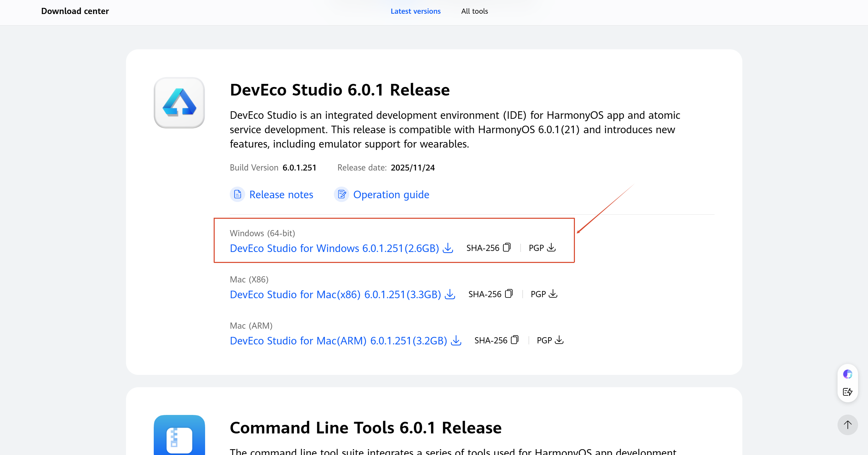Viewport: 868px width, 455px height.
Task: Click the SHA-256 text in Windows row
Action: pos(483,248)
